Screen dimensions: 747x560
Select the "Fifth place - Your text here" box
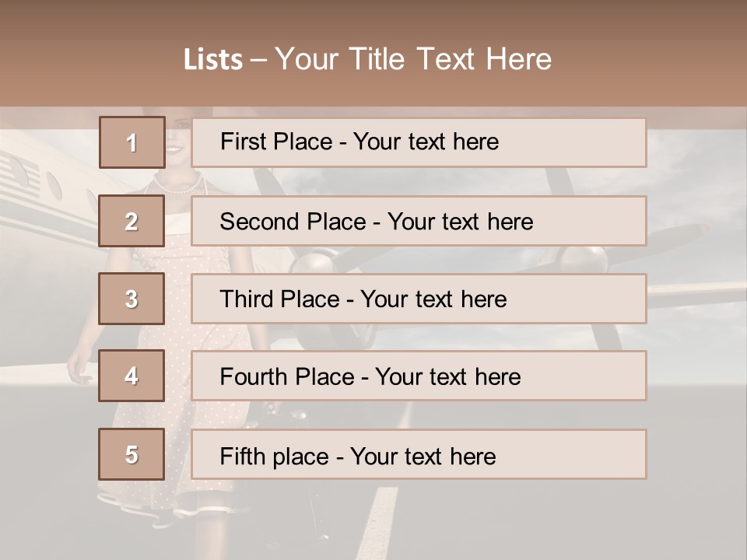[419, 454]
